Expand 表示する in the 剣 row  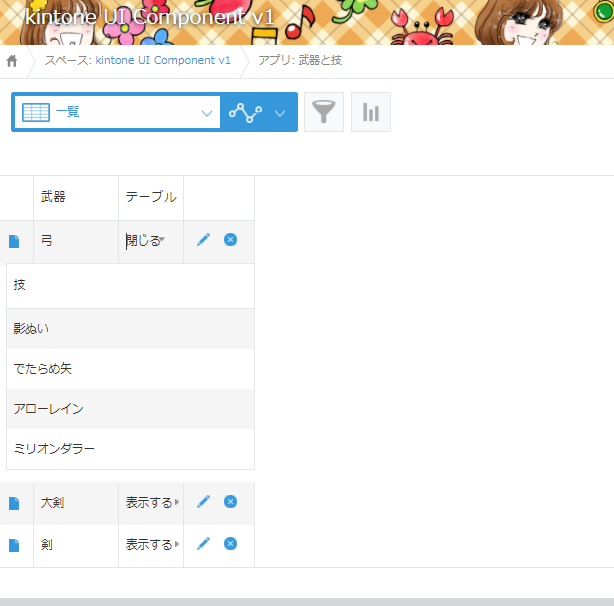coord(152,545)
